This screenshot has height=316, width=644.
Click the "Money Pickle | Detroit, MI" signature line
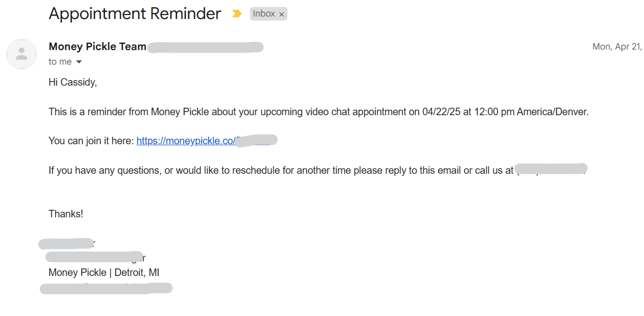pyautogui.click(x=103, y=272)
